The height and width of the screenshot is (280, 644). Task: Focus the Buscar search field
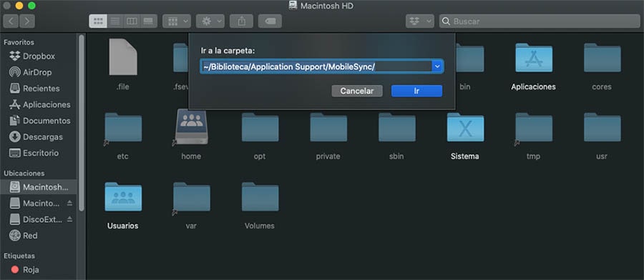coord(540,21)
